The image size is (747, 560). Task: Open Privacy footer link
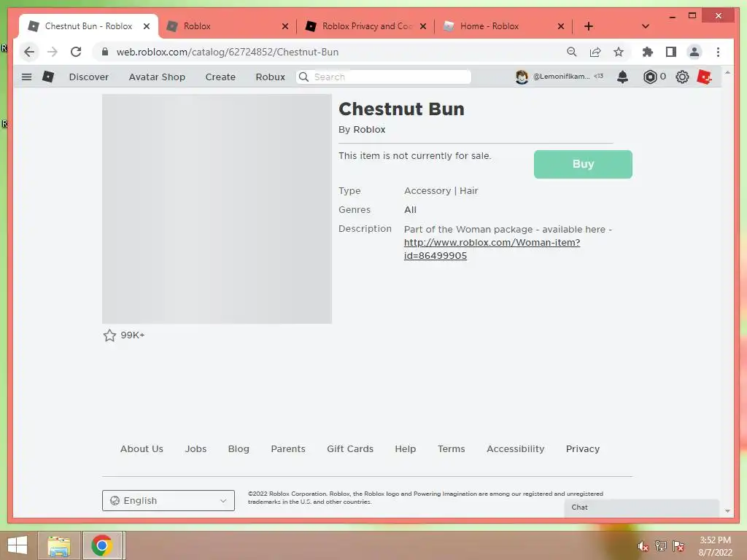click(583, 448)
